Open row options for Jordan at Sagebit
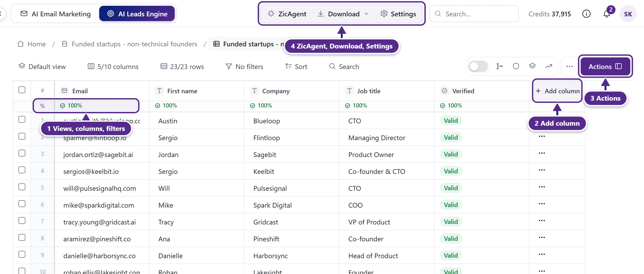Image resolution: width=644 pixels, height=274 pixels. [x=542, y=153]
